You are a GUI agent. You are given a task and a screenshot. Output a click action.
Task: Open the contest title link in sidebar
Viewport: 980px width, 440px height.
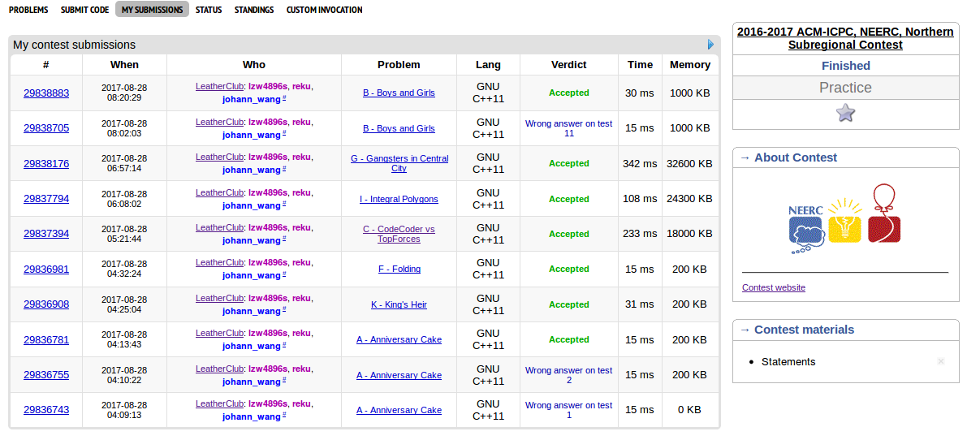coord(845,38)
